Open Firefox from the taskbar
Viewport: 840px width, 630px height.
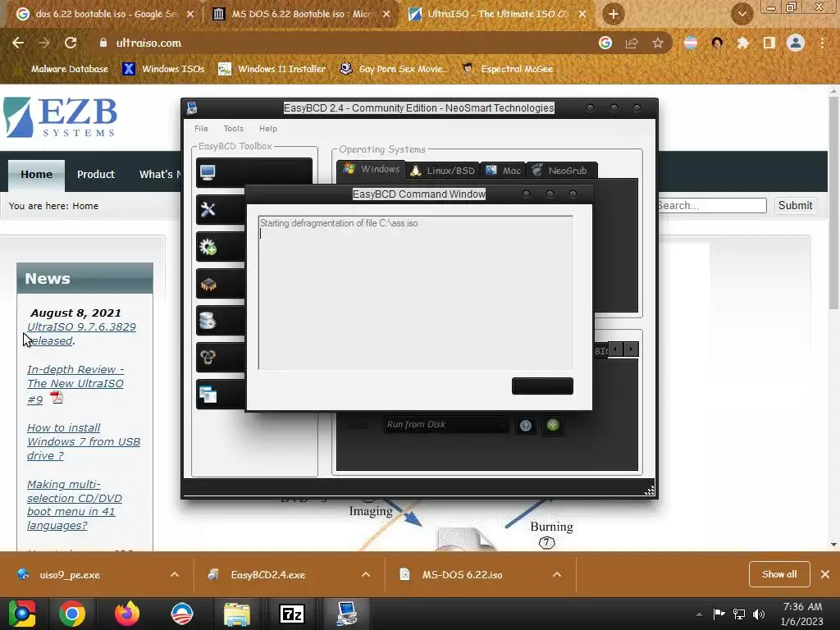[127, 614]
